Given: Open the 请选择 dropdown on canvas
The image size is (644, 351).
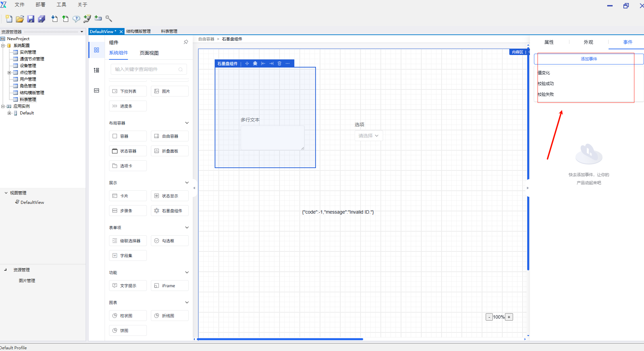Looking at the screenshot, I should pos(369,136).
